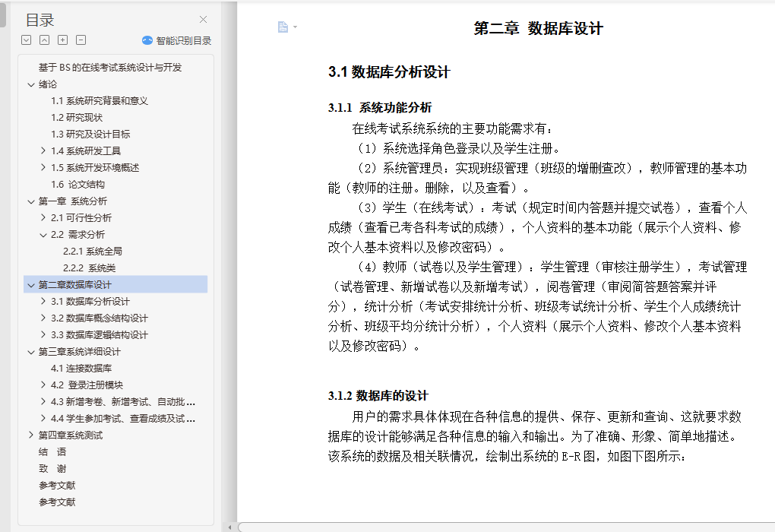Open the dropdown arrow next to the document icon

pyautogui.click(x=295, y=27)
